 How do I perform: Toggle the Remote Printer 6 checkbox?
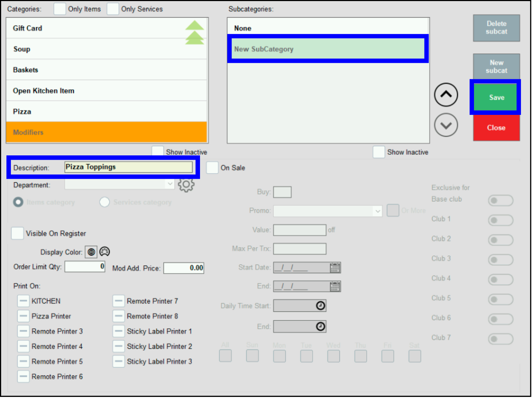(23, 376)
